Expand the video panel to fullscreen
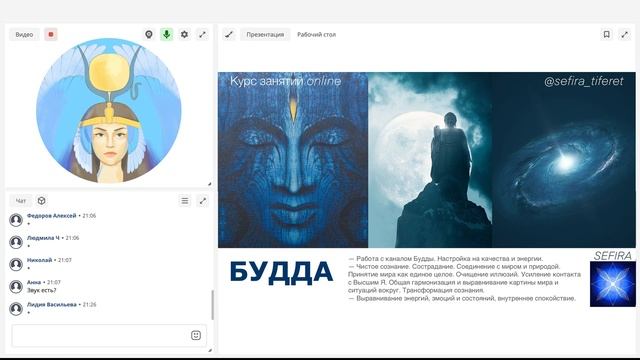This screenshot has width=640, height=360. (202, 34)
